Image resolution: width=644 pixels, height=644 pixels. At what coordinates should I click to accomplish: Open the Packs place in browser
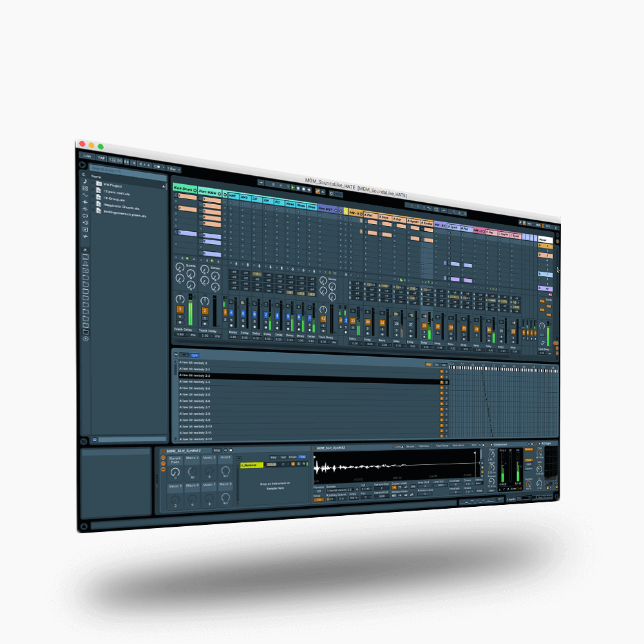click(x=86, y=257)
